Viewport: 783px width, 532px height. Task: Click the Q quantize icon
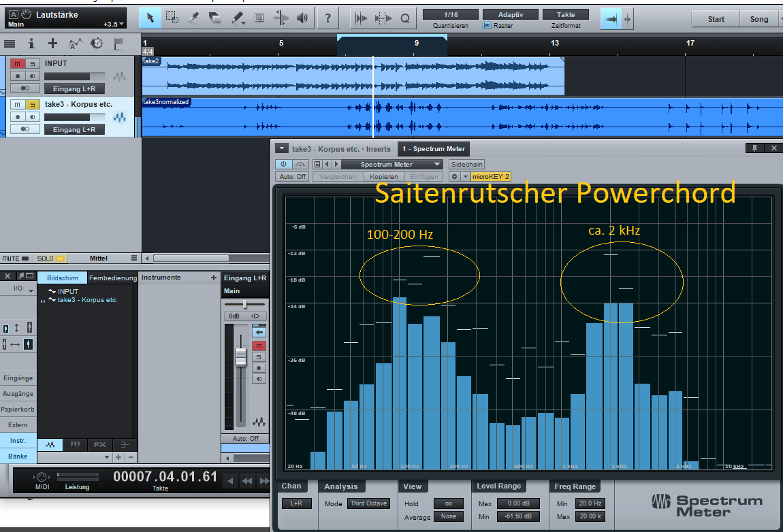(405, 18)
